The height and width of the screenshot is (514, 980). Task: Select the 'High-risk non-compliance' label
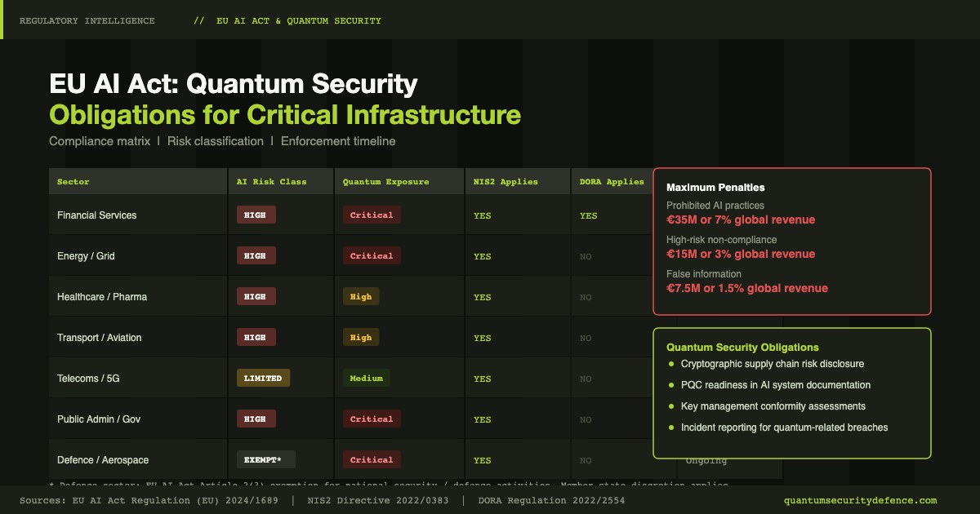point(722,240)
